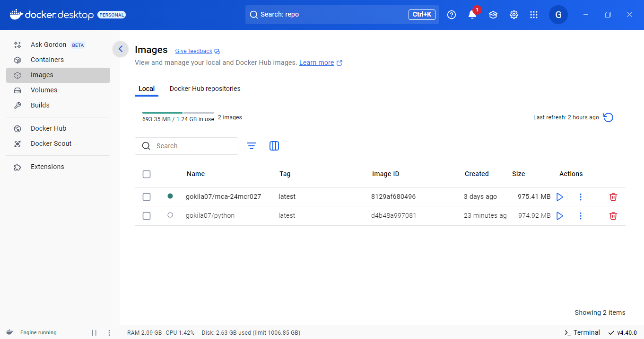This screenshot has width=644, height=339.
Task: Collapse the sidebar with the arrow button
Action: (x=121, y=49)
